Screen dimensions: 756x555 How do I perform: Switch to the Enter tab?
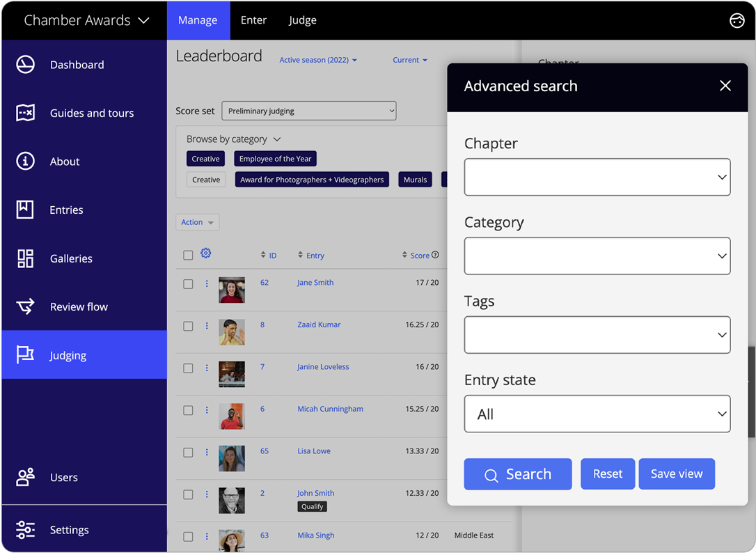tap(253, 20)
